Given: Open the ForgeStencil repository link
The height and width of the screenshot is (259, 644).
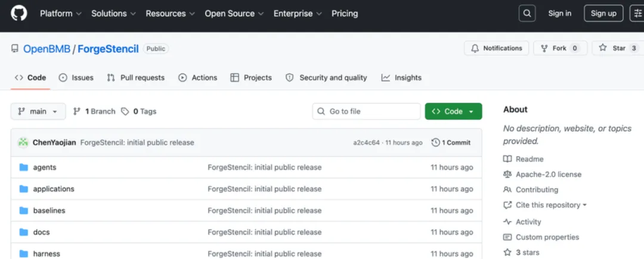Looking at the screenshot, I should coord(108,49).
